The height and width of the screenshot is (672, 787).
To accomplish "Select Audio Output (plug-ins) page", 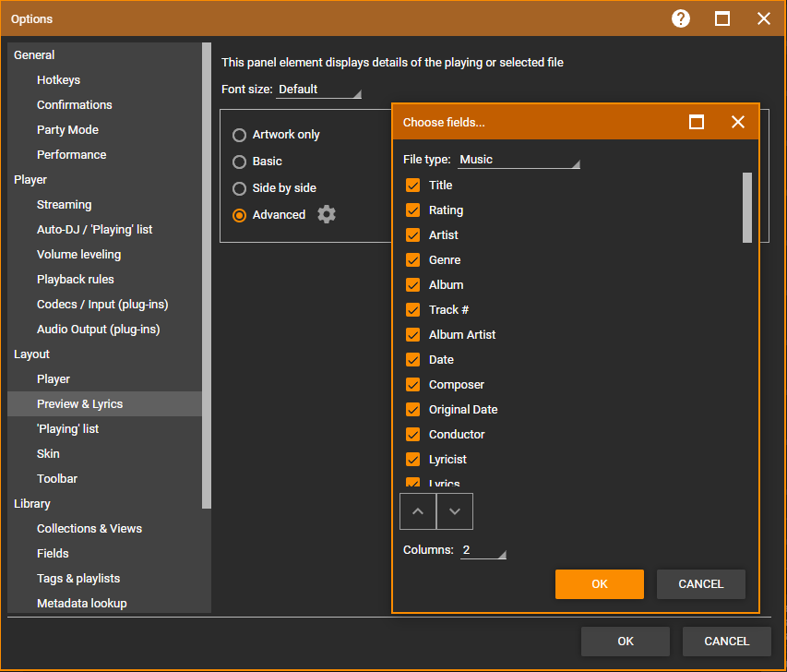I will pos(99,329).
